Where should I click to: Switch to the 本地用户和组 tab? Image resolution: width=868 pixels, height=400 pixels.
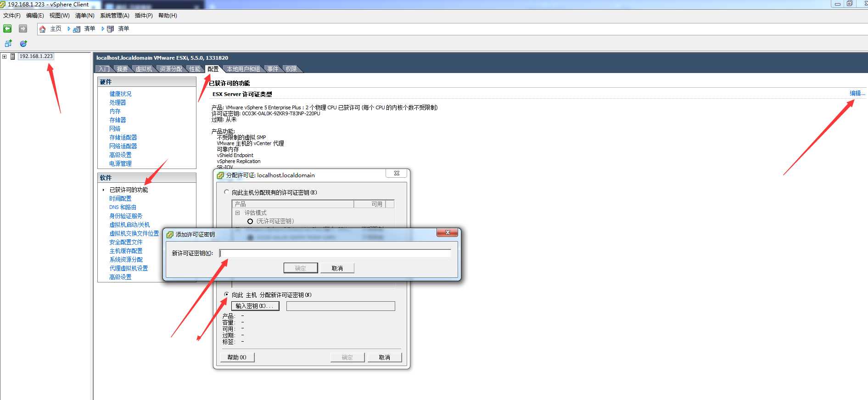pyautogui.click(x=243, y=69)
